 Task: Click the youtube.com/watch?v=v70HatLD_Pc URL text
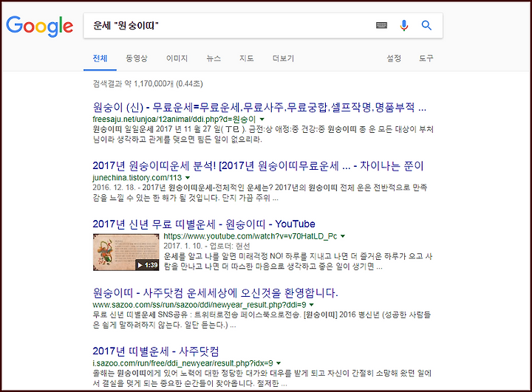[250, 236]
